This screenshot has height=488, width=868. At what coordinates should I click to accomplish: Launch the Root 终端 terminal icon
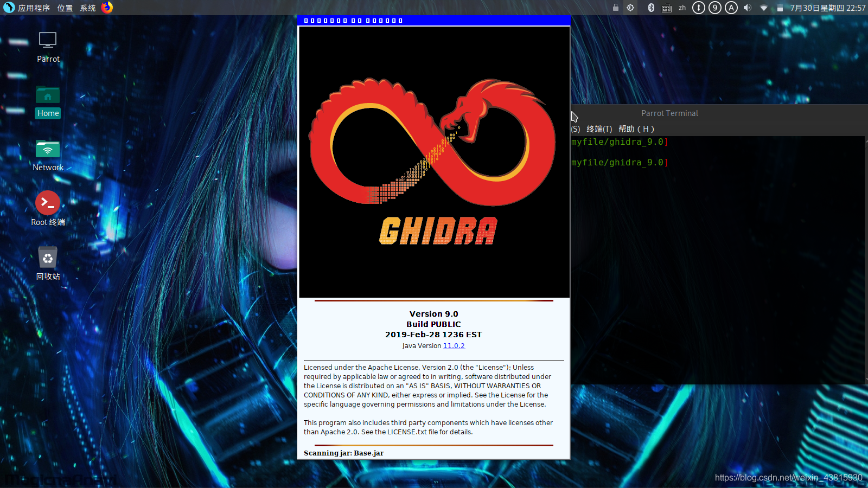click(48, 209)
